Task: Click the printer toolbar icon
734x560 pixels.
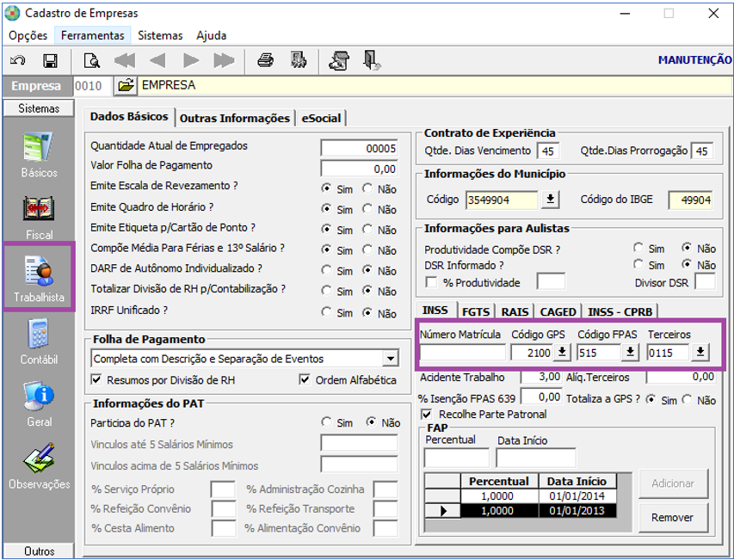Action: (265, 61)
